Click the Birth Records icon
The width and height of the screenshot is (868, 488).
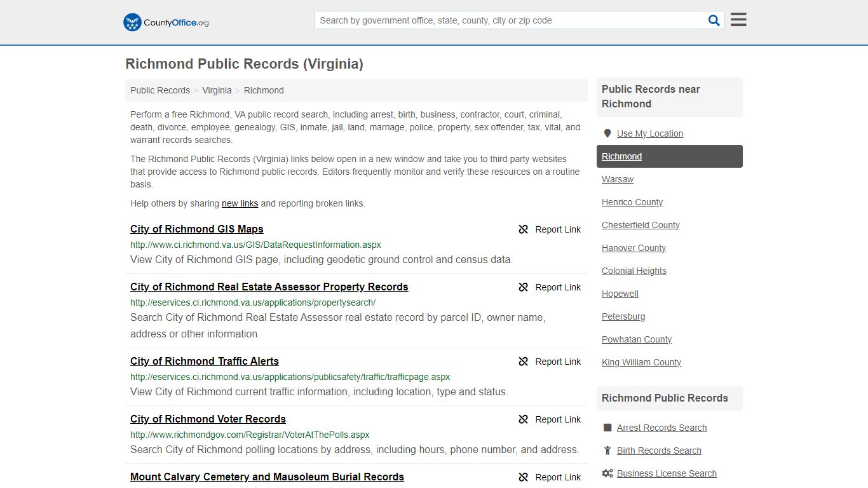point(607,451)
